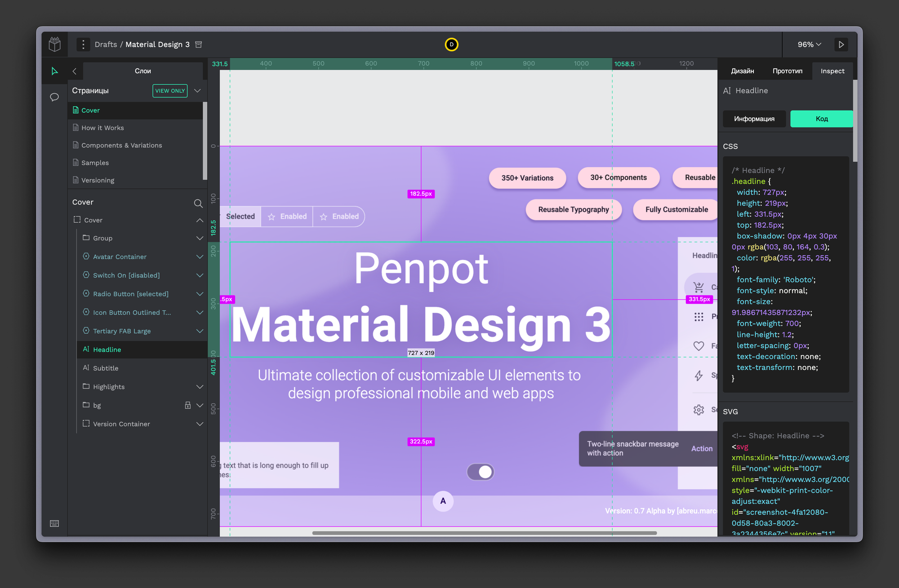
Task: Click the Icon Button Outlined component icon
Action: coord(86,312)
